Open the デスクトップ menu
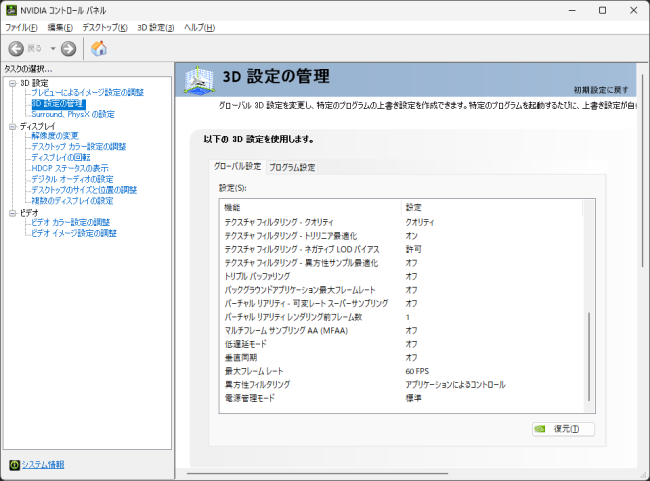 pyautogui.click(x=104, y=27)
